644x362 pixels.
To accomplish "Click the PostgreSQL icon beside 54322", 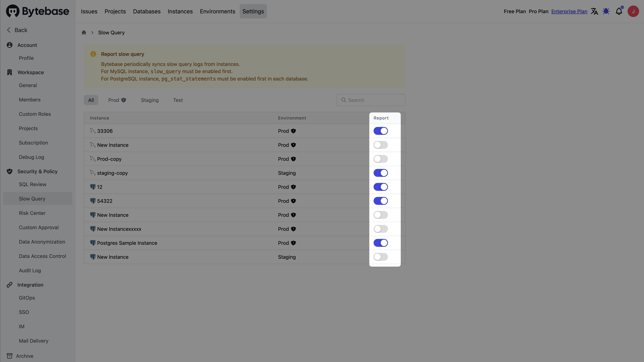I will coord(93,201).
